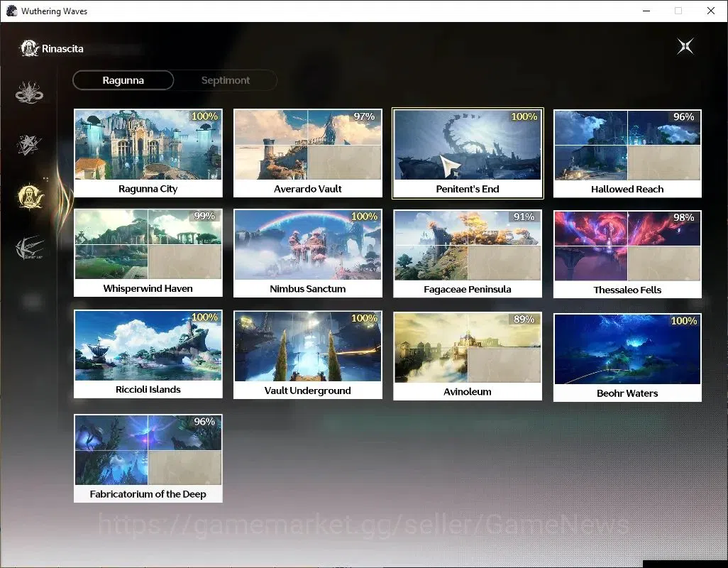This screenshot has height=568, width=728.
Task: Click the 97% progress on Averardo Vault
Action: point(364,116)
